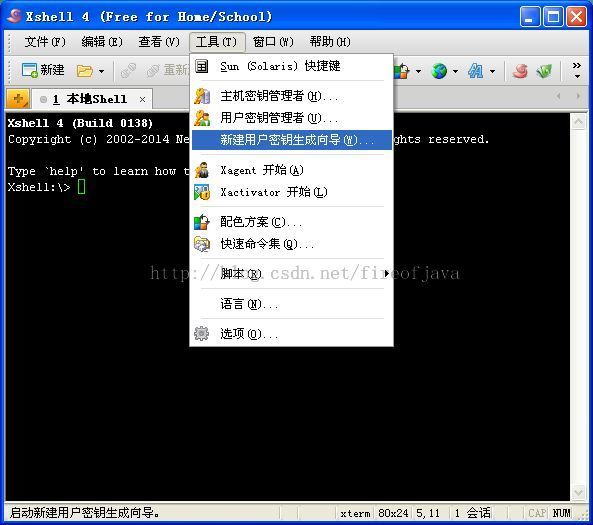The height and width of the screenshot is (525, 593).
Task: Click the CAP indicator in status bar
Action: click(x=537, y=513)
